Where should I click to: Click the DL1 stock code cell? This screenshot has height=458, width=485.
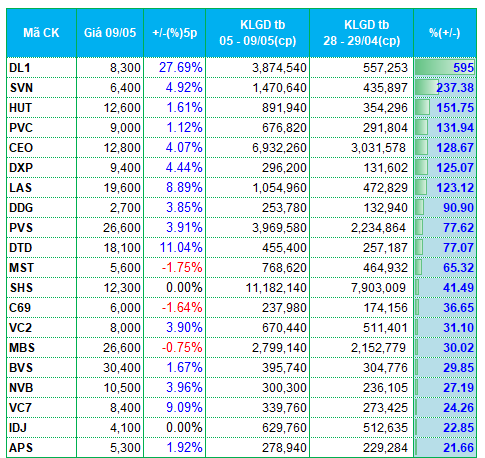coord(41,68)
